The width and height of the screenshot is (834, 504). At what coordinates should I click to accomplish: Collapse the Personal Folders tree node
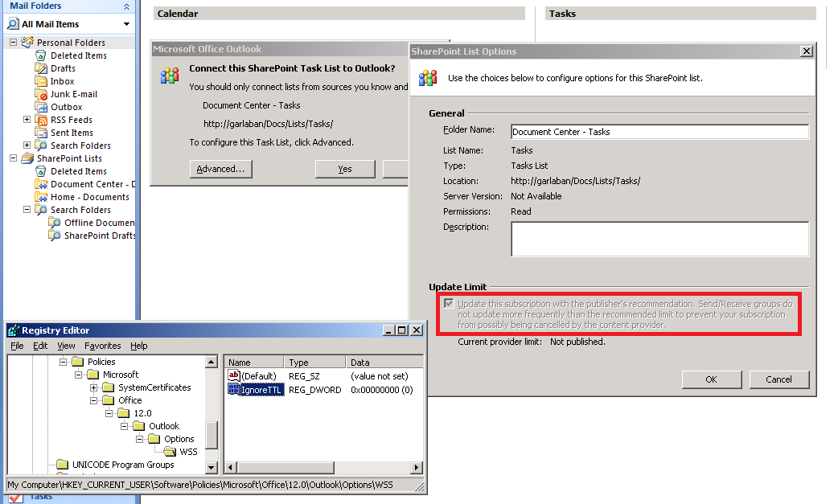click(x=14, y=42)
